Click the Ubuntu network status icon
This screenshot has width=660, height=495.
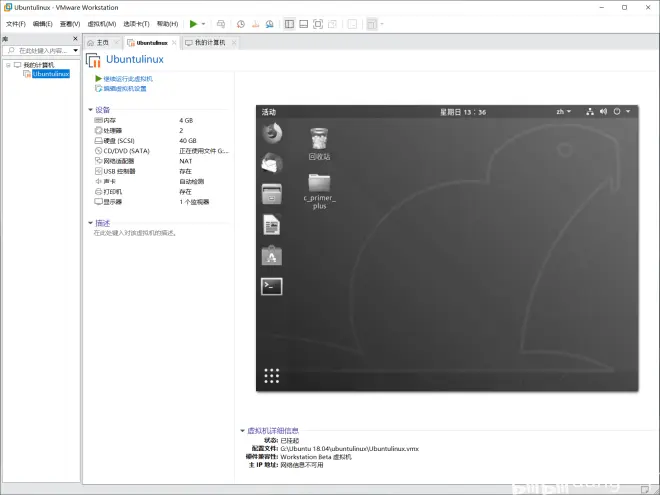(x=590, y=112)
